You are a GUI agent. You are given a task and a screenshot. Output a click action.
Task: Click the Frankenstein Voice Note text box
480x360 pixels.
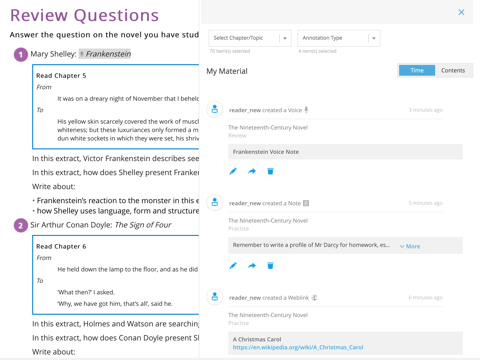coord(345,152)
